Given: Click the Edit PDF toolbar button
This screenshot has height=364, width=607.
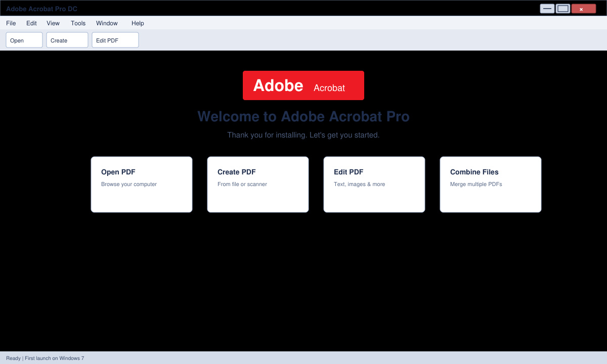Looking at the screenshot, I should (115, 40).
